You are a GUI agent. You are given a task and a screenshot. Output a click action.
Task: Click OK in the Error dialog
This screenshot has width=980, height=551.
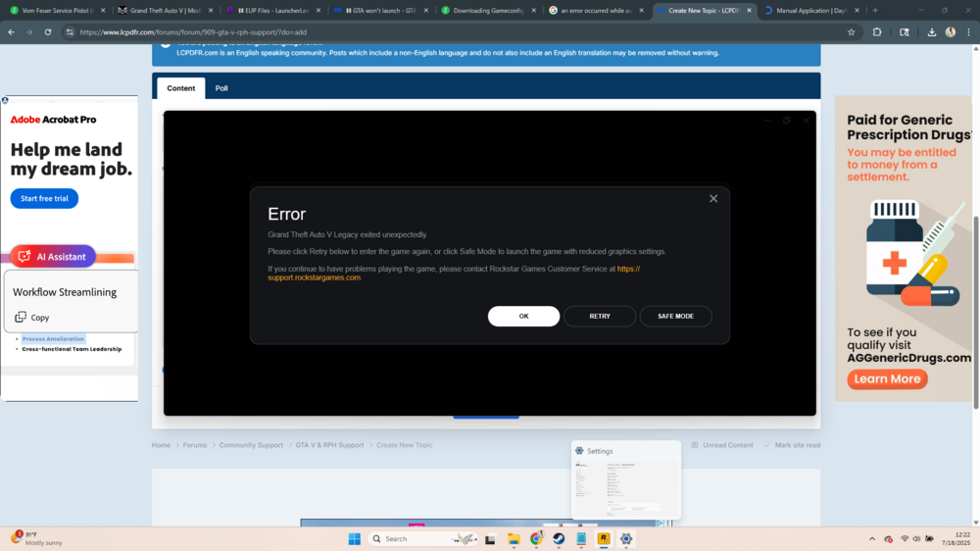point(523,316)
